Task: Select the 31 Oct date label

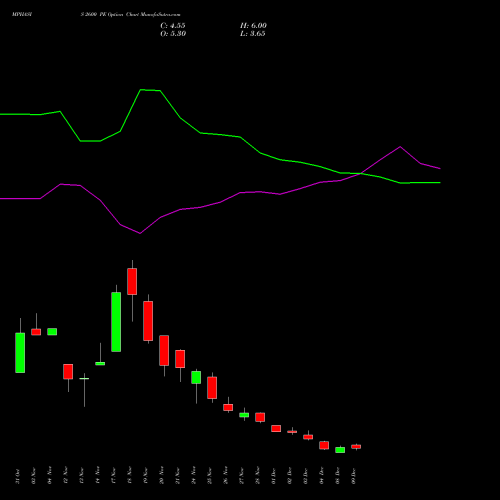Action: 18,476
